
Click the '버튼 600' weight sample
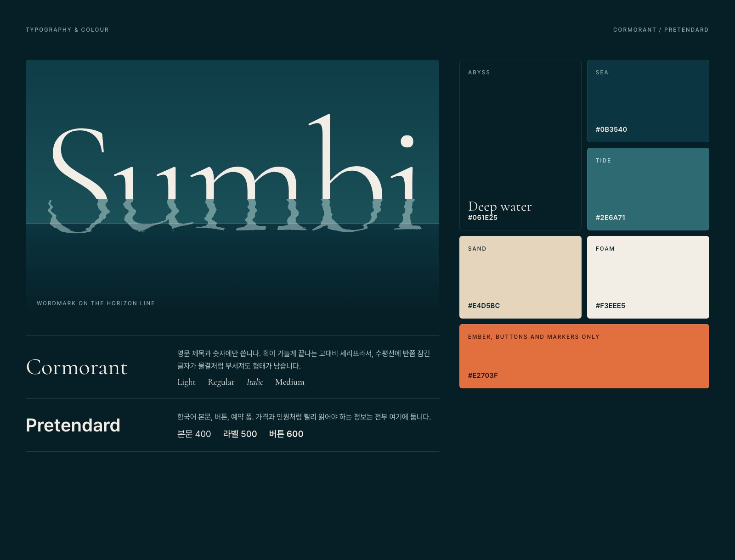(286, 434)
